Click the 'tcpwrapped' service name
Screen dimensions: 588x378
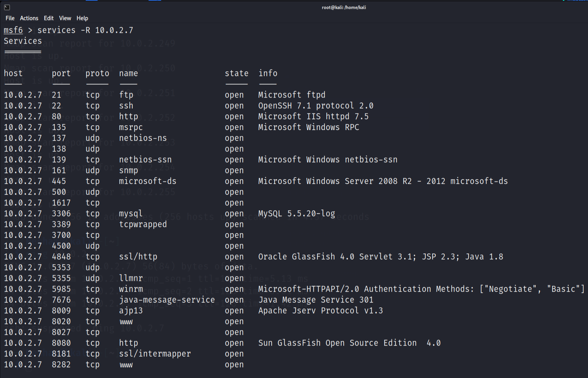143,224
